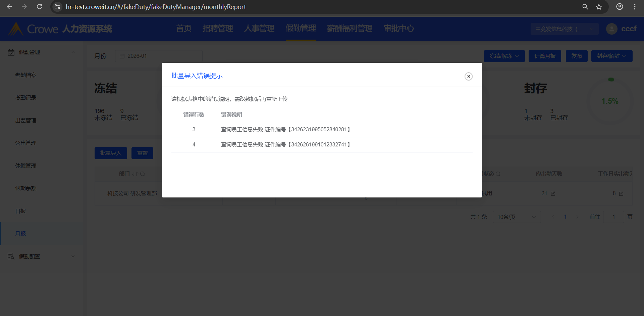644x316 pixels.
Task: Edit 应出勤天数 value 21 pencil icon
Action: tap(553, 194)
